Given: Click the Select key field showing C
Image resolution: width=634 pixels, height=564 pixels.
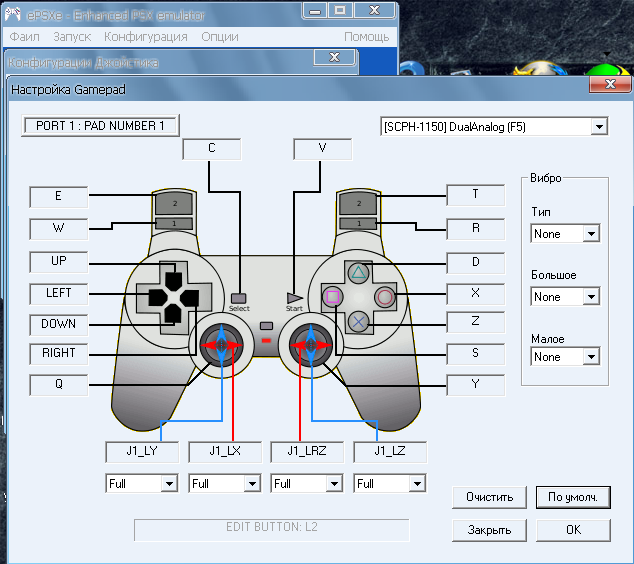Looking at the screenshot, I should pyautogui.click(x=211, y=149).
